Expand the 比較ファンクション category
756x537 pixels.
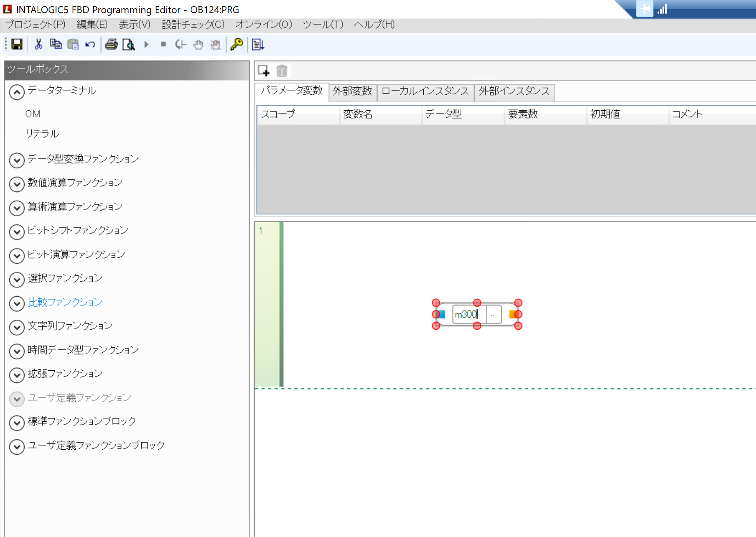(17, 304)
